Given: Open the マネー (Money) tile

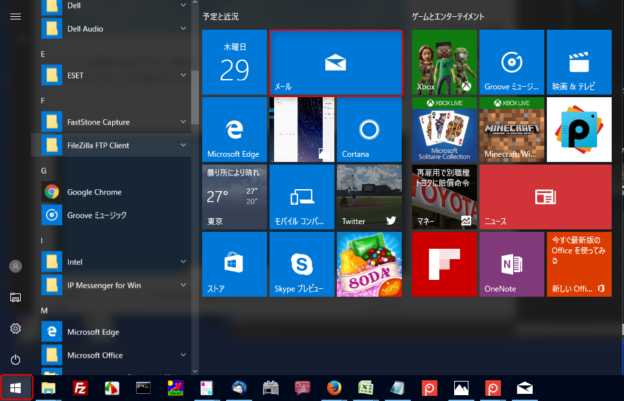Looking at the screenshot, I should [444, 197].
